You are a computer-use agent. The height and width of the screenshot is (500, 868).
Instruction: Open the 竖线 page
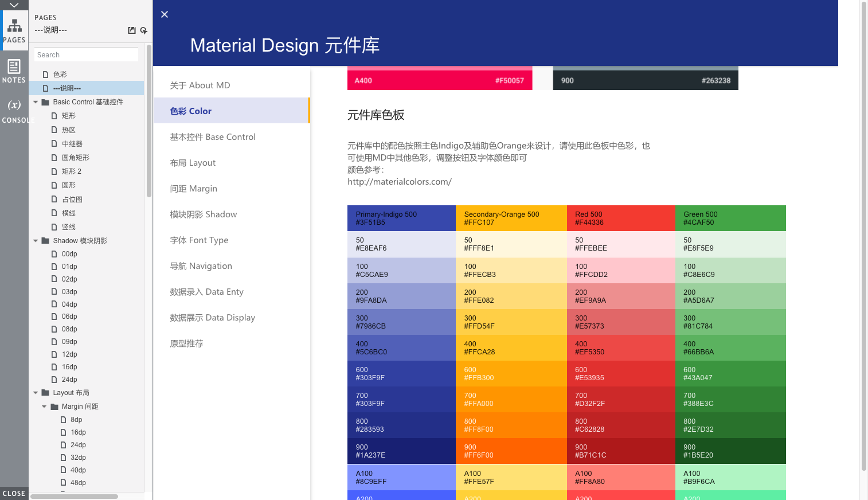coord(69,227)
